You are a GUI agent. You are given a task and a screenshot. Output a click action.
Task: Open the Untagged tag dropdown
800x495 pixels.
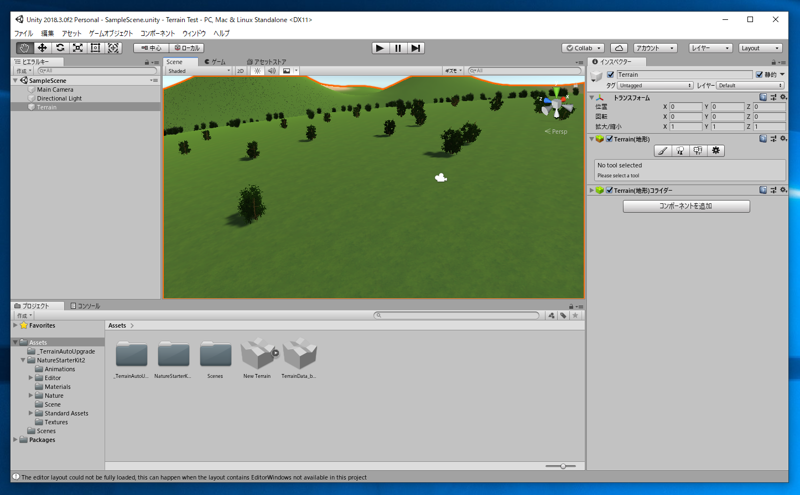pos(656,85)
